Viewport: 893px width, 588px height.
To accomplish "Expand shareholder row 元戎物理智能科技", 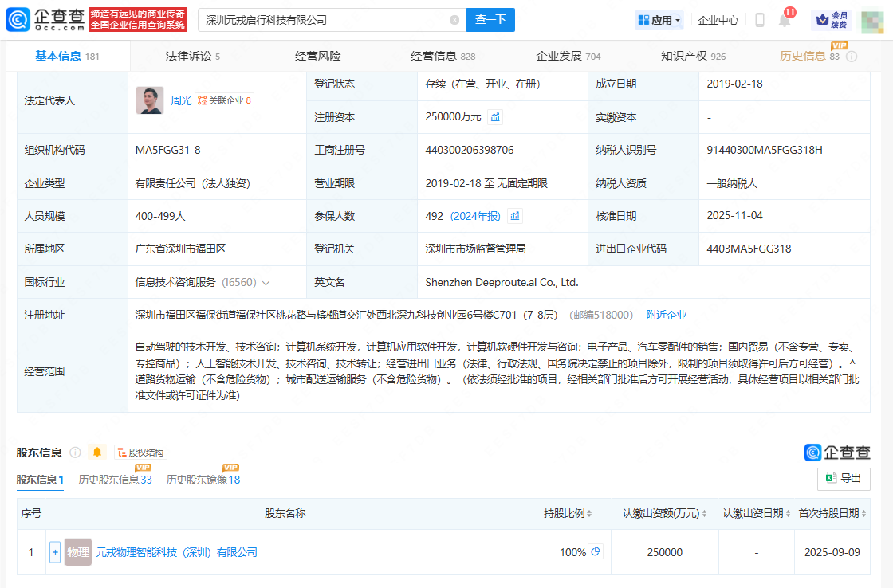I will pyautogui.click(x=55, y=552).
